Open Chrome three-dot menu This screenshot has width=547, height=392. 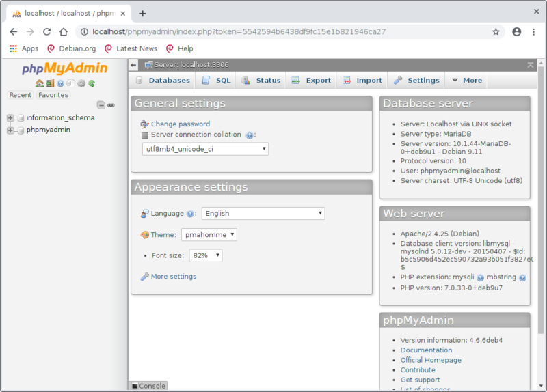(533, 31)
